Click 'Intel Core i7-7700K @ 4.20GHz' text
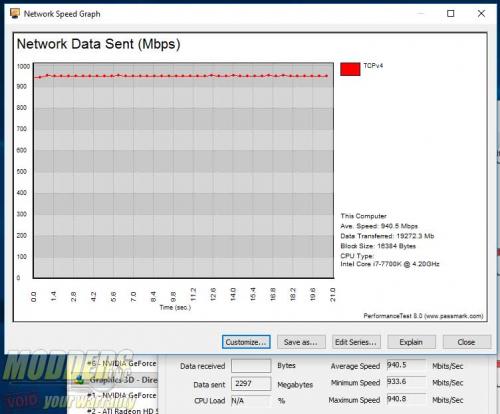This screenshot has height=414, width=500. click(x=390, y=264)
